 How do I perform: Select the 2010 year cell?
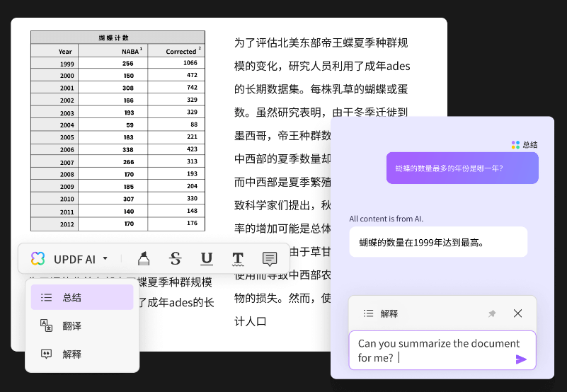click(x=55, y=199)
